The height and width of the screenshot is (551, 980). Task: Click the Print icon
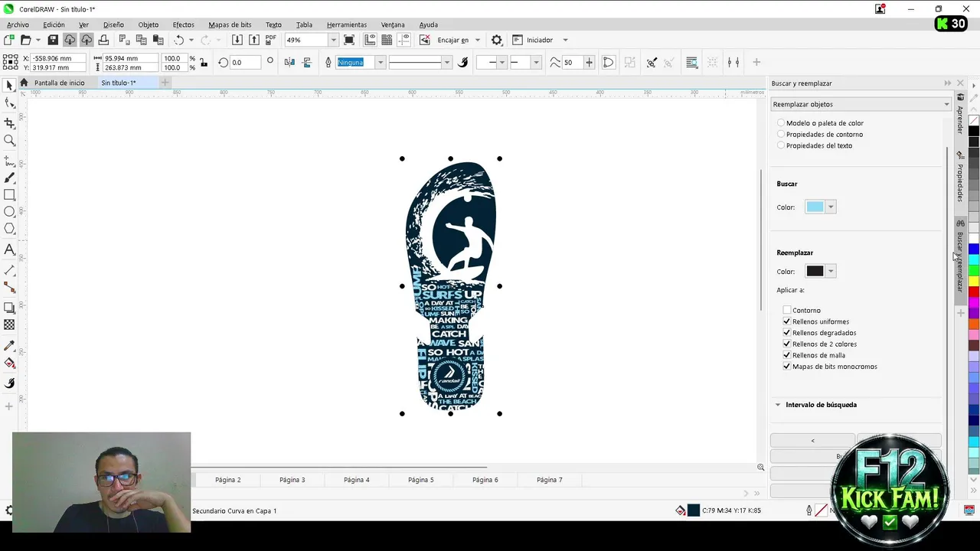103,40
